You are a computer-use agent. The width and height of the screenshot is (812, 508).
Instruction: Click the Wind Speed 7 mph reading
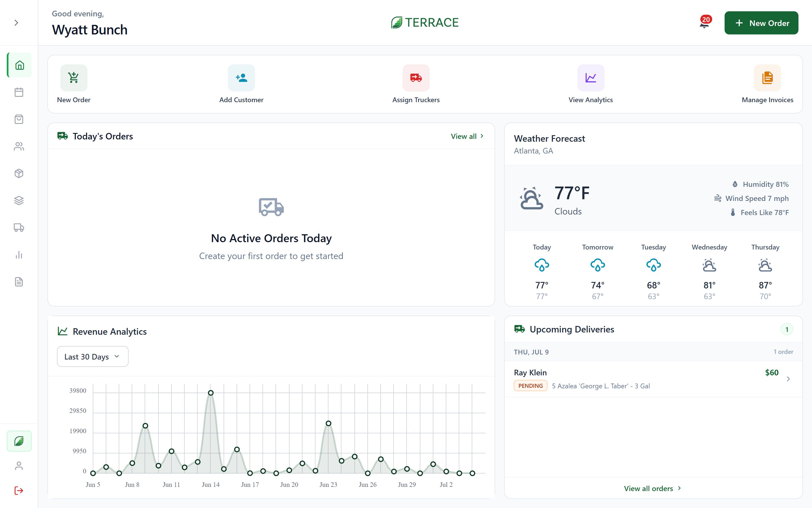[x=751, y=198]
